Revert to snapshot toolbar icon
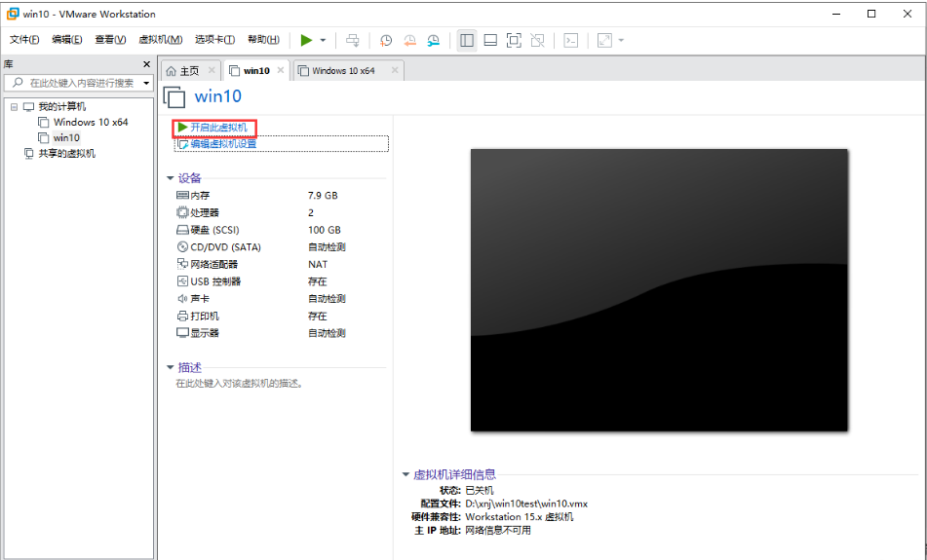This screenshot has height=560, width=927. pyautogui.click(x=409, y=40)
